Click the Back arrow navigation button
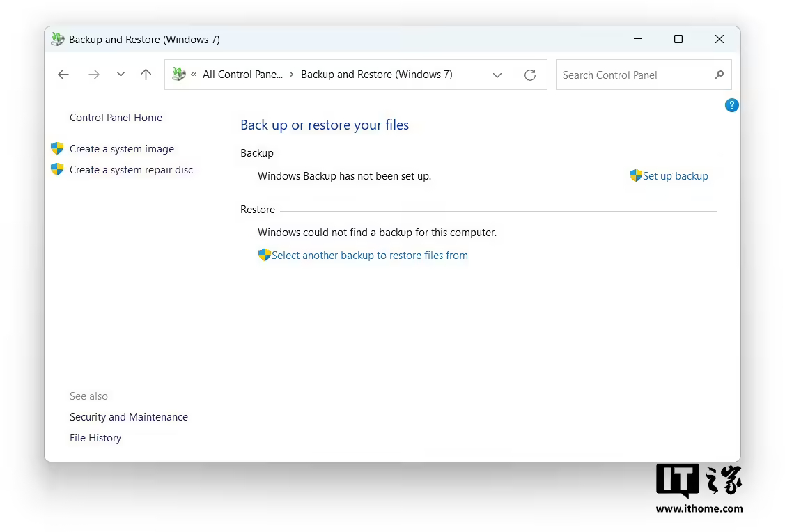This screenshot has width=785, height=532. click(x=63, y=75)
